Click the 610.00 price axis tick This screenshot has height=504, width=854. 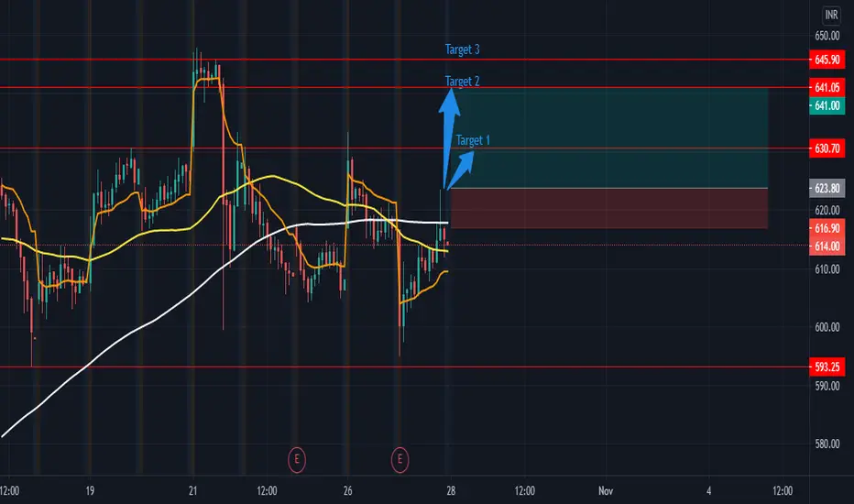pos(827,269)
